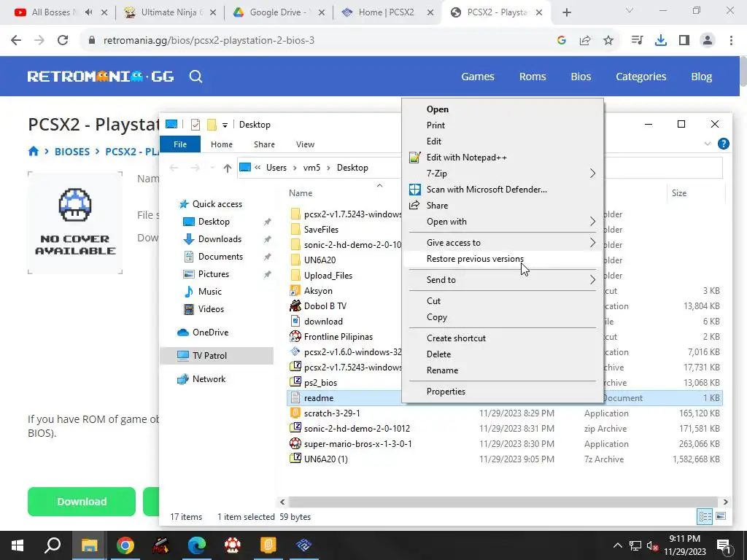Open a new Chrome tab
747x560 pixels.
tap(566, 12)
